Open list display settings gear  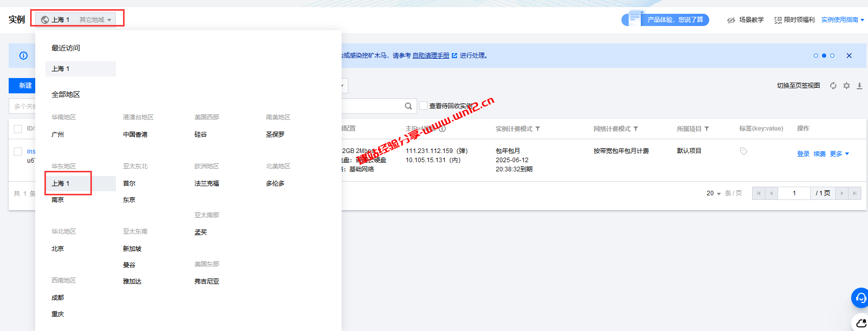click(847, 86)
